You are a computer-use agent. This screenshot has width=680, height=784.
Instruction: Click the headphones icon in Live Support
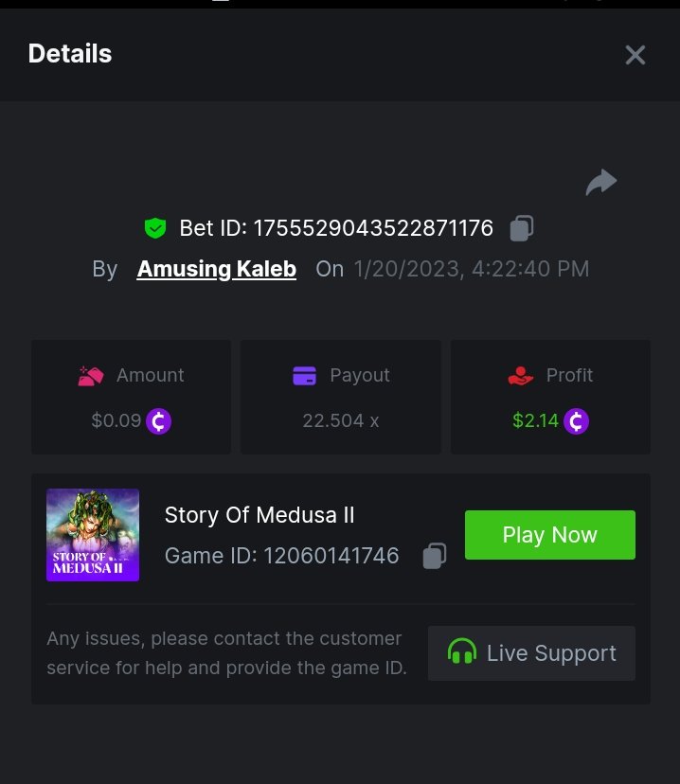[x=462, y=653]
